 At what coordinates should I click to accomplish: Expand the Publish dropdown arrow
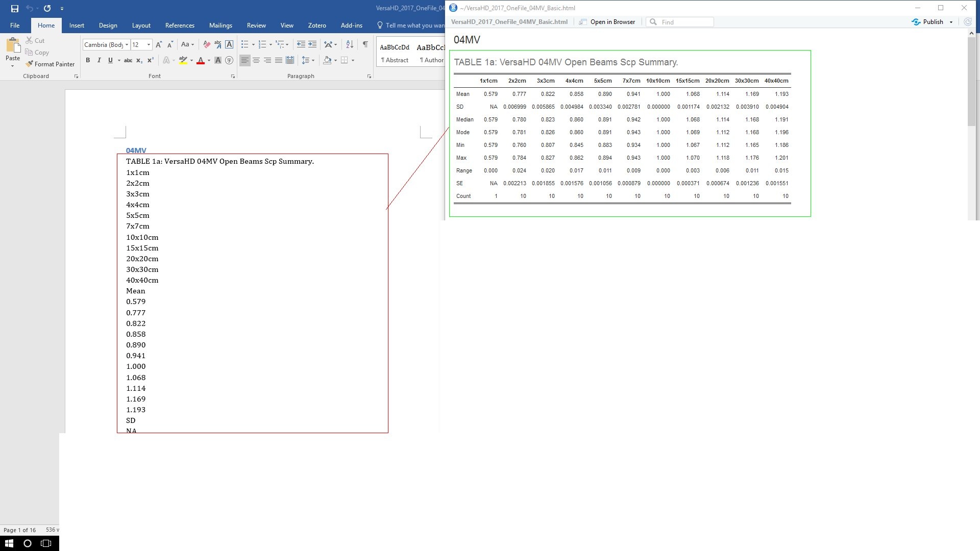pos(951,22)
